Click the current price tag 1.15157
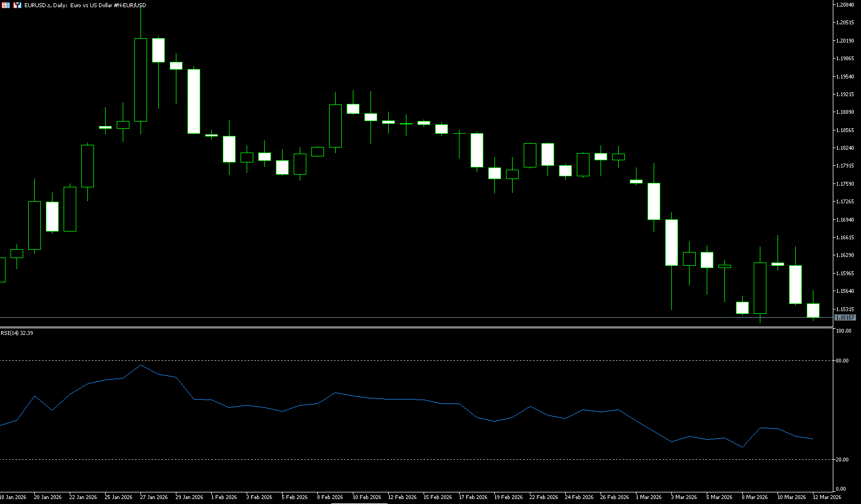Screen dimensions: 861x504 pyautogui.click(x=845, y=318)
